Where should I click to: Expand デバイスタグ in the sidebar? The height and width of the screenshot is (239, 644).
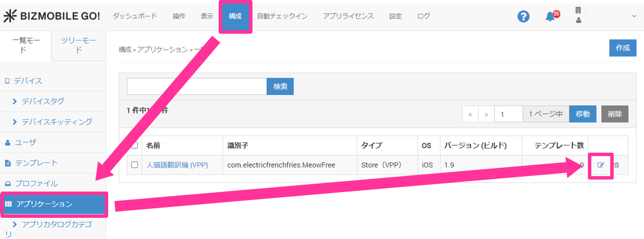[43, 101]
